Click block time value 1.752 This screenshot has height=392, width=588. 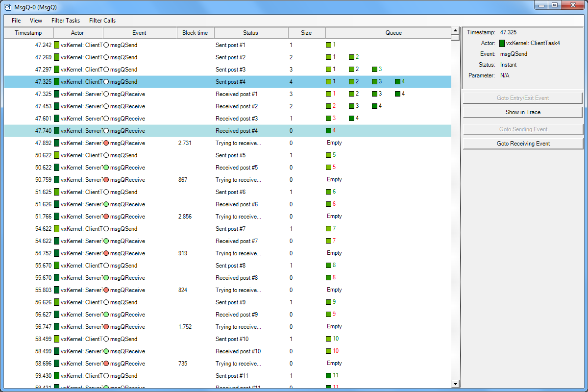pyautogui.click(x=185, y=327)
